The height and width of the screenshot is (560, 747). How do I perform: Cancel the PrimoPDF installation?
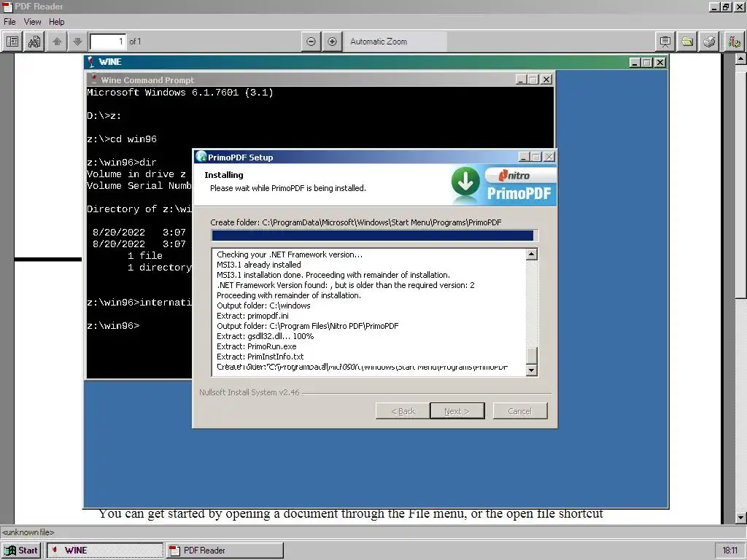[519, 411]
